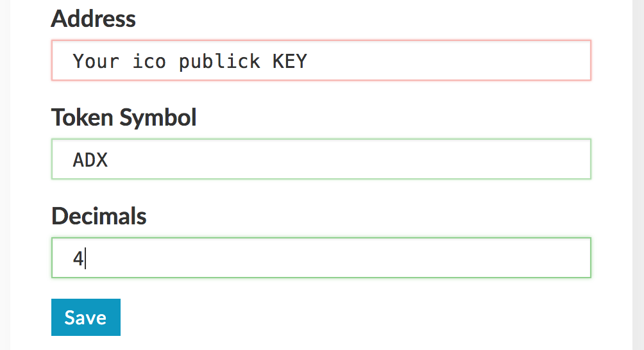Focus the Decimals input field
This screenshot has width=644, height=350.
[x=321, y=258]
